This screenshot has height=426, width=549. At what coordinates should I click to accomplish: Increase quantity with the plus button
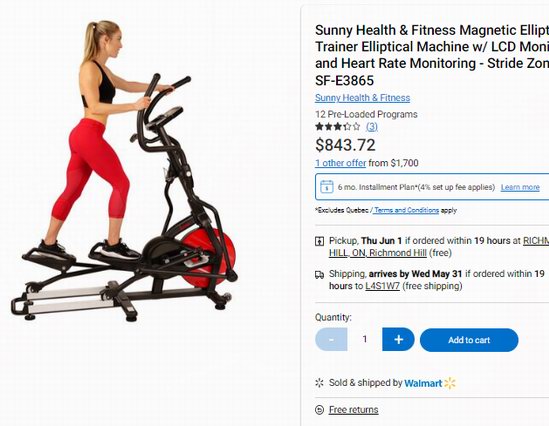pos(398,339)
